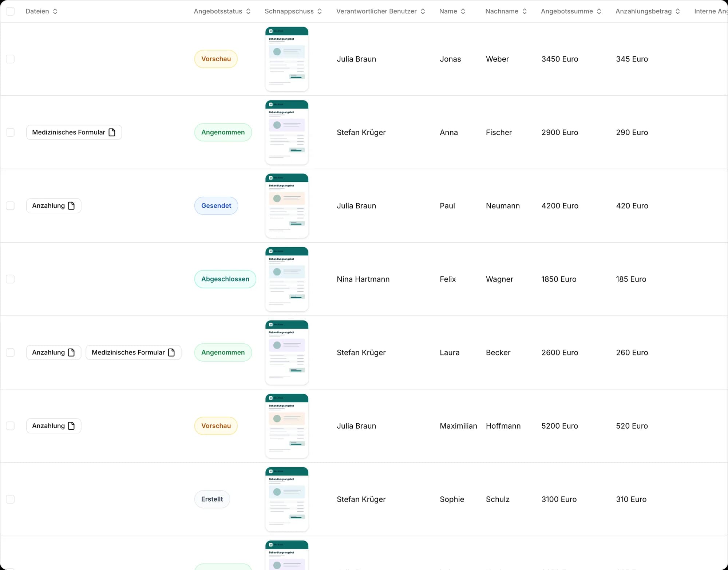Sort by Angebotsstatus column arrows
The height and width of the screenshot is (570, 728).
[248, 11]
